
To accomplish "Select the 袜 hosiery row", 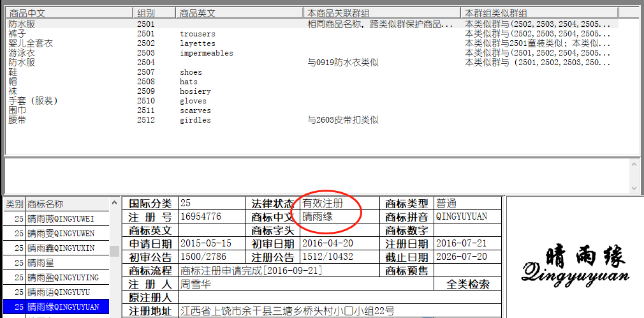I will coord(312,91).
